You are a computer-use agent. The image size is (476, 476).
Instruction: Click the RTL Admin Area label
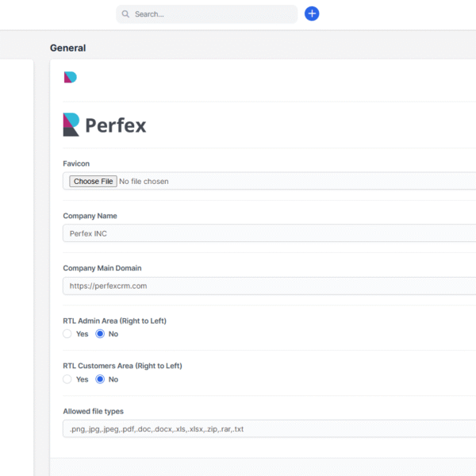[114, 321]
